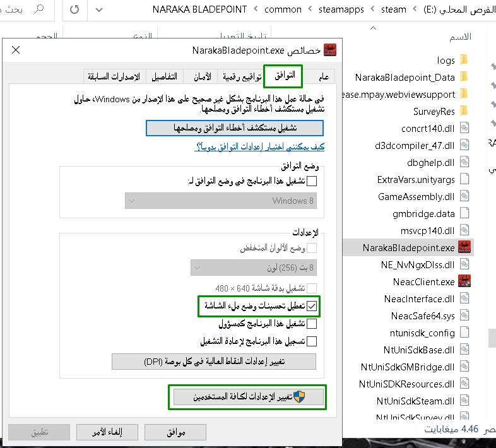This screenshot has width=496, height=448.
Task: Click the Explorer refresh icon
Action: click(74, 9)
